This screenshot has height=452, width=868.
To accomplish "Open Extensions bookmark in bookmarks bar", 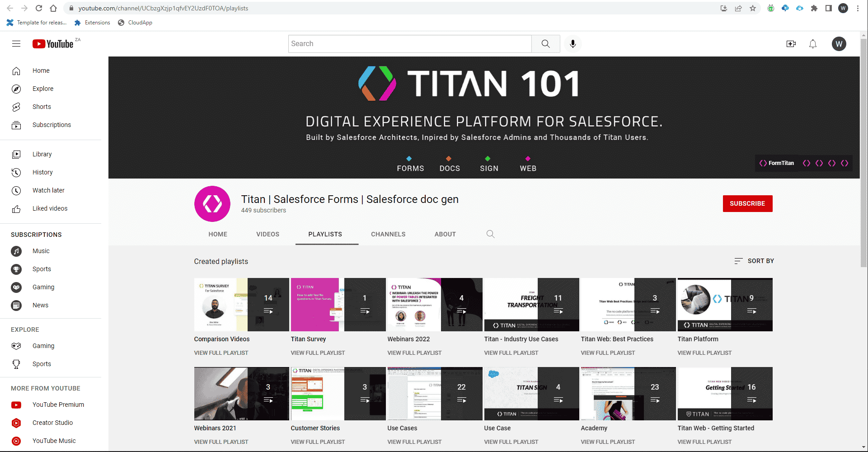I will pyautogui.click(x=92, y=23).
